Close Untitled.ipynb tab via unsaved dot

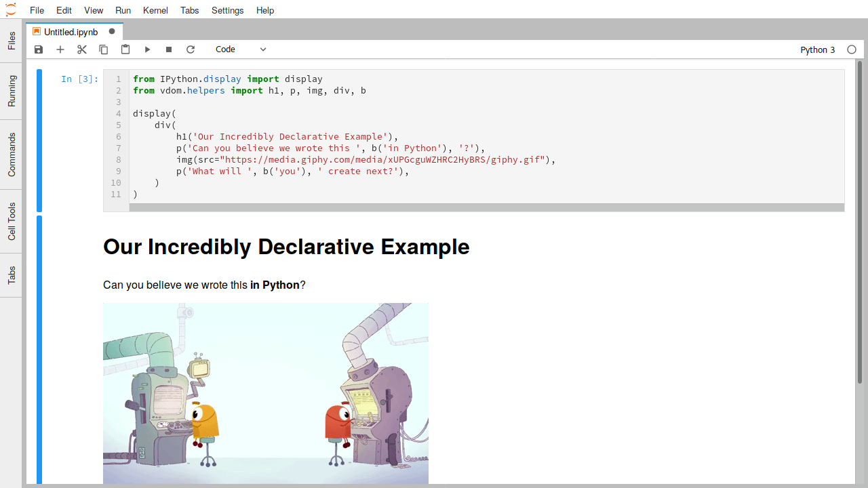(112, 31)
